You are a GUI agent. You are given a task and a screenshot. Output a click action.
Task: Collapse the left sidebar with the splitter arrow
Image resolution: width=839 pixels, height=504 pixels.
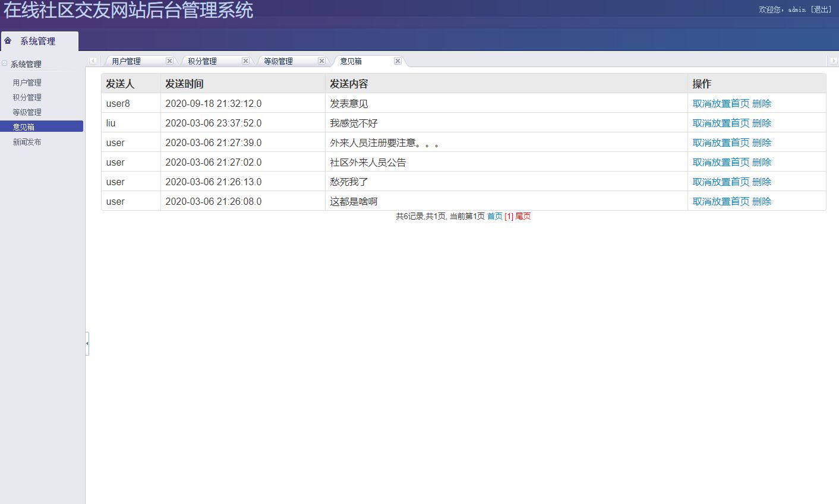click(x=87, y=343)
